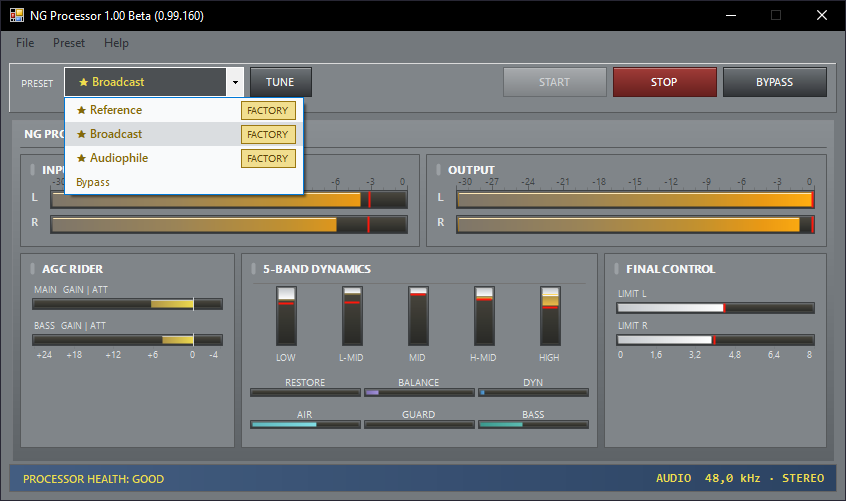Screen dimensions: 846x501
Task: Click the FACTORY badge next to Broadcast
Action: point(268,134)
